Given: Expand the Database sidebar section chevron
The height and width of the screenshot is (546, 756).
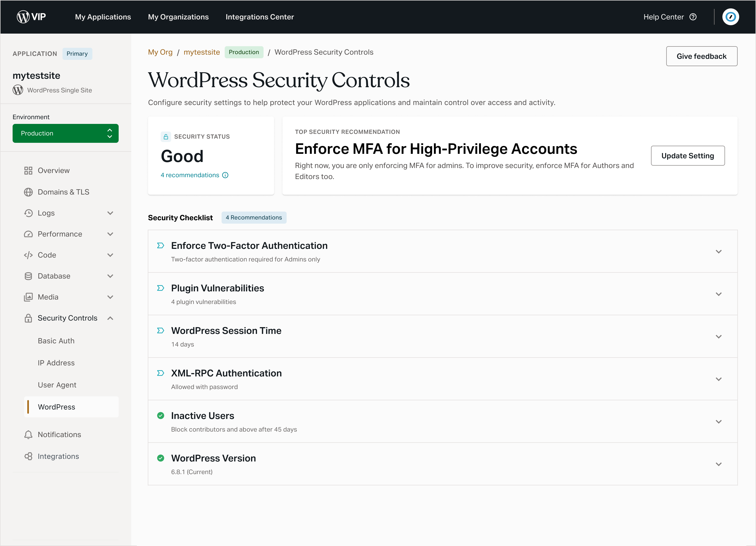Looking at the screenshot, I should click(x=110, y=276).
